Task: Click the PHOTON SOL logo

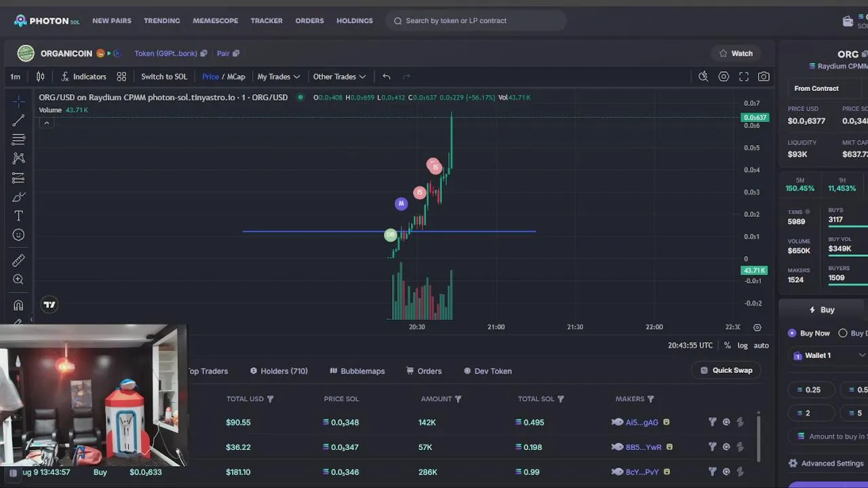Action: (x=47, y=21)
